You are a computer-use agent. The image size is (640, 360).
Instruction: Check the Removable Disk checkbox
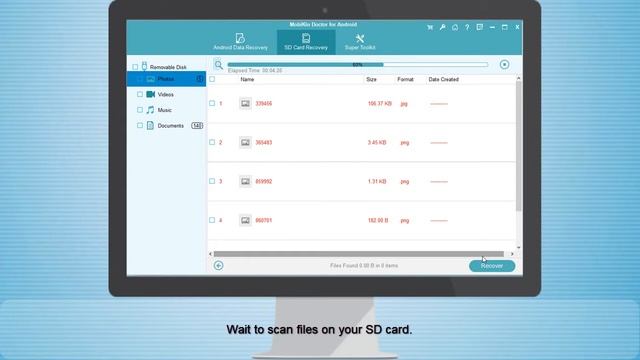click(135, 67)
